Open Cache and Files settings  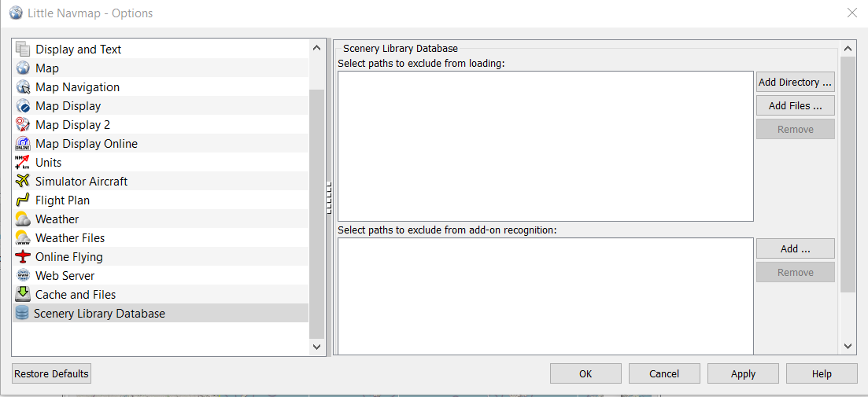click(160, 294)
